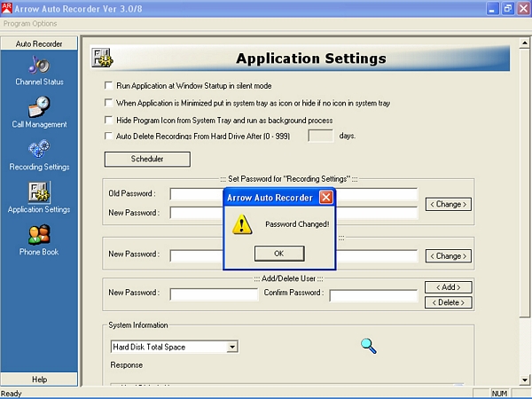Toggle minimize to system tray checkbox
The image size is (532, 399).
(108, 103)
